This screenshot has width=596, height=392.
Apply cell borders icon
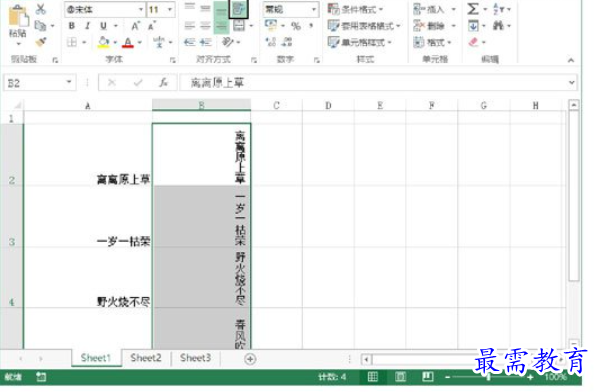tap(71, 42)
